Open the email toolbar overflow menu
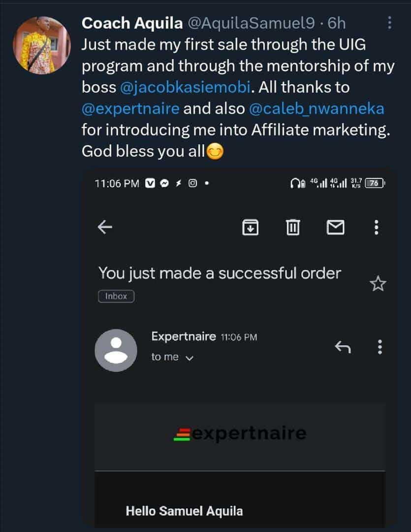The height and width of the screenshot is (532, 411). pos(377,227)
